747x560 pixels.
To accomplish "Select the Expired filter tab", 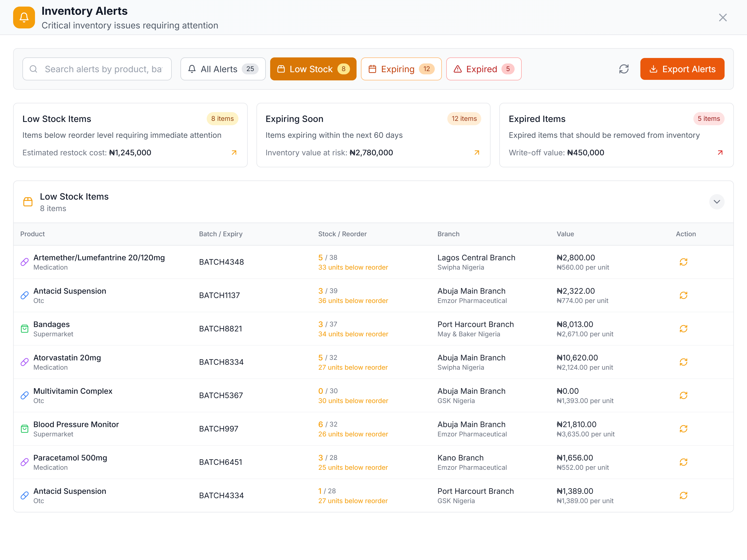I will pyautogui.click(x=483, y=69).
